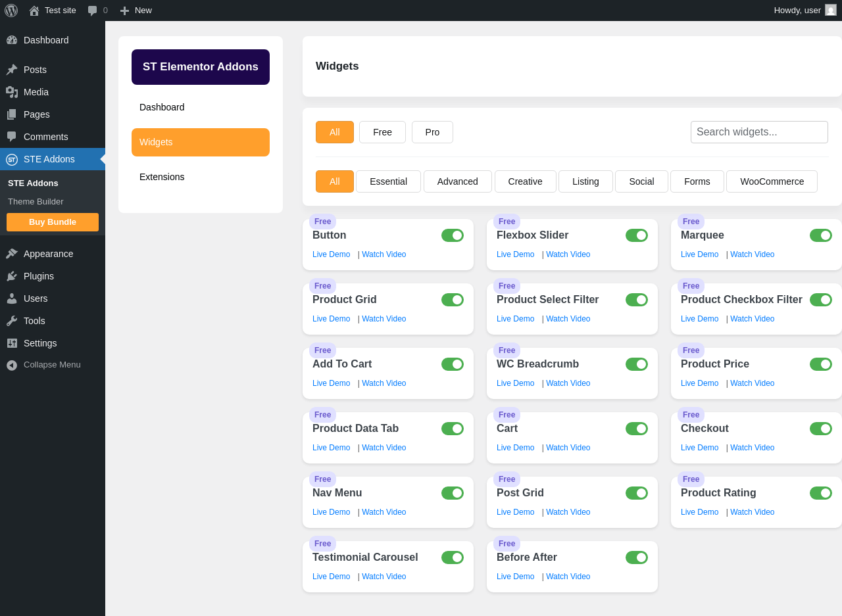Open the Plugins plug icon
Viewport: 842px width, 616px height.
click(12, 276)
